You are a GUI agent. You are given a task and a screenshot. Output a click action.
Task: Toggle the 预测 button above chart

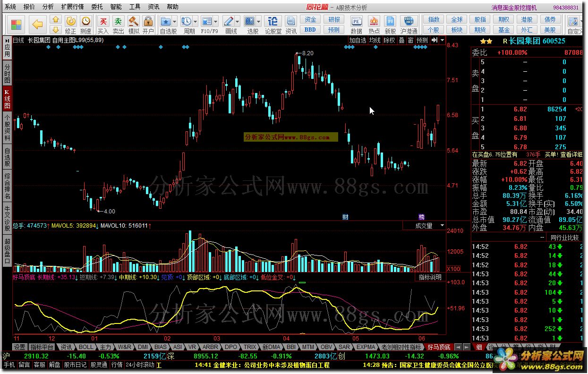click(x=422, y=40)
